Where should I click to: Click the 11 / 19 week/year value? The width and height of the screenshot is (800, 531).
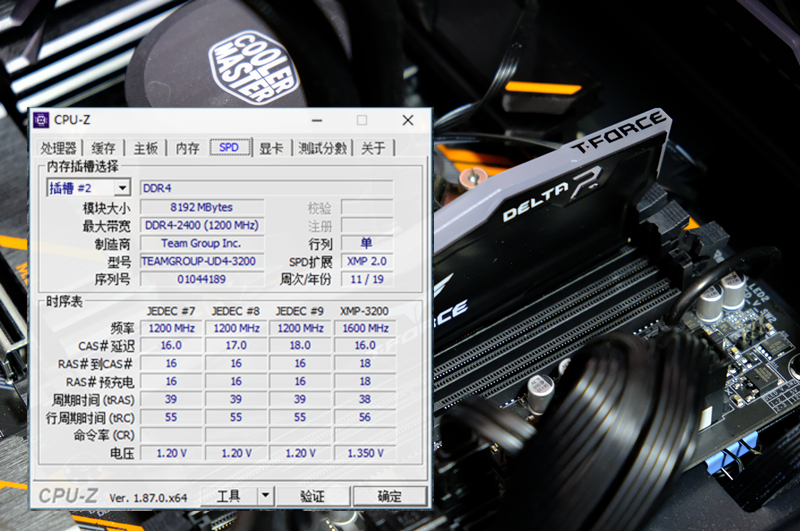pyautogui.click(x=367, y=279)
